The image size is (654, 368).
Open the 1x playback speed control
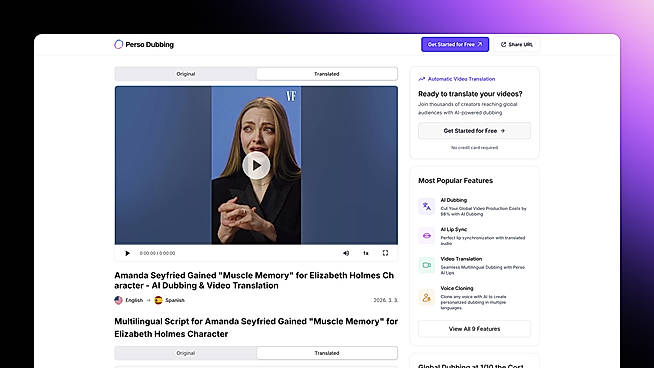(x=366, y=253)
